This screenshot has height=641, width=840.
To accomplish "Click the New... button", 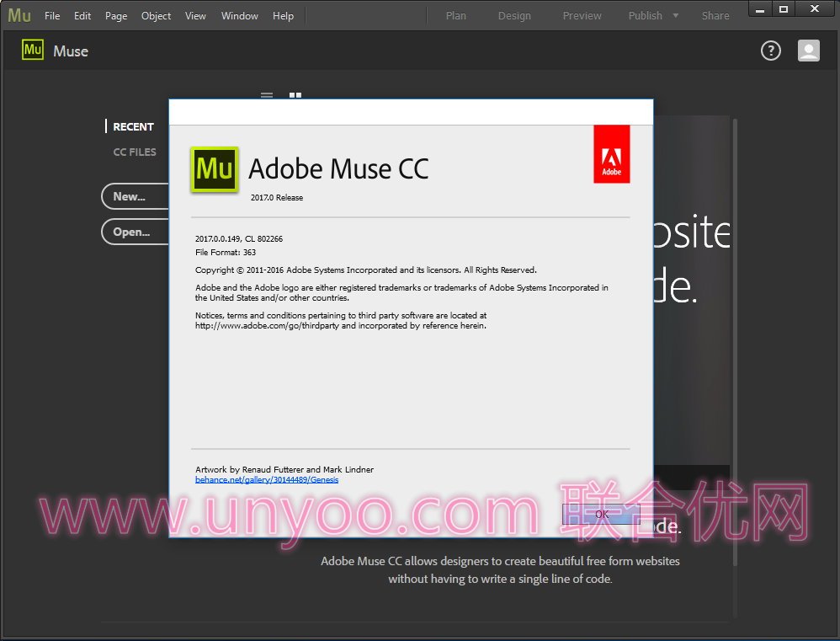I will pos(135,196).
